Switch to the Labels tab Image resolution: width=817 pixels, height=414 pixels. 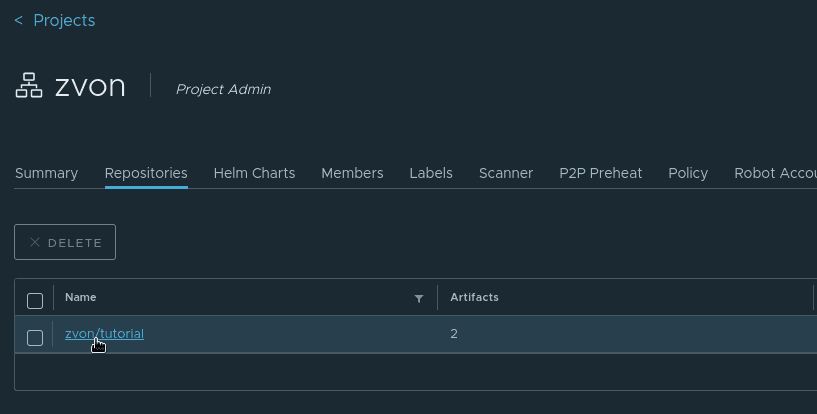coord(431,173)
